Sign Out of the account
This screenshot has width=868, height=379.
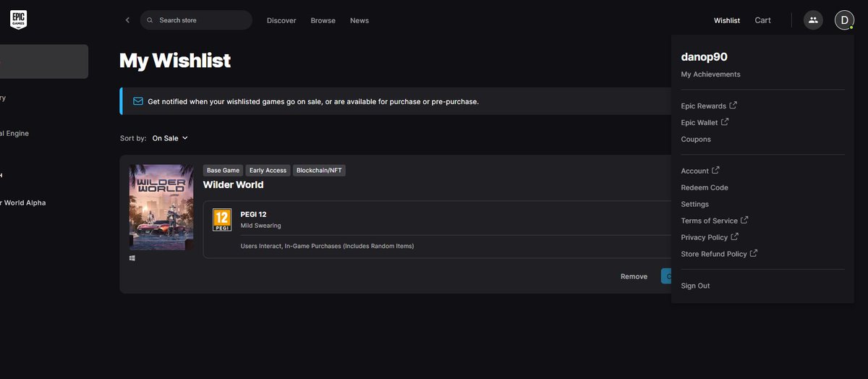click(x=696, y=286)
